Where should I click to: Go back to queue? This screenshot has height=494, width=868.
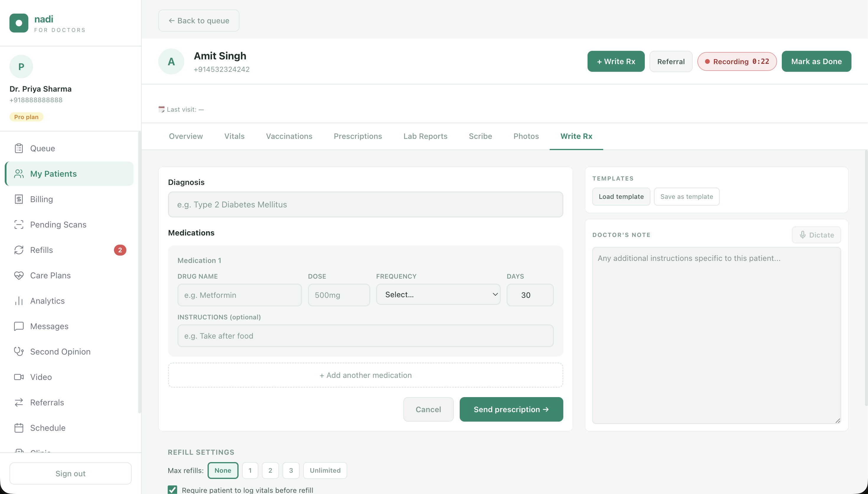point(199,21)
